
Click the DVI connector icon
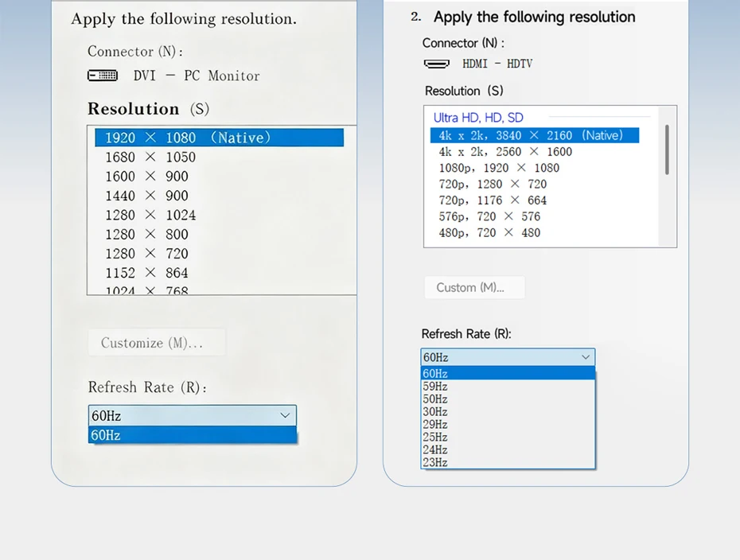pyautogui.click(x=103, y=76)
